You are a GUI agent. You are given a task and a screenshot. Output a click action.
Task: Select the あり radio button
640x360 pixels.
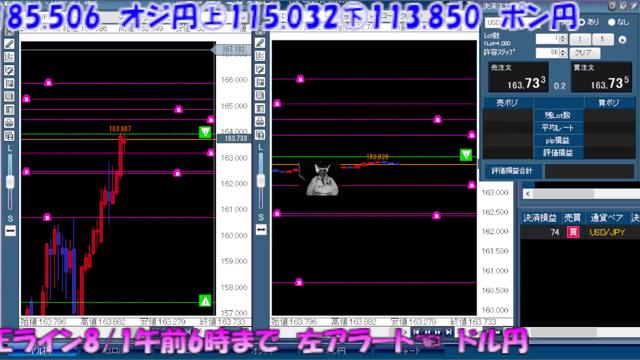[x=582, y=22]
